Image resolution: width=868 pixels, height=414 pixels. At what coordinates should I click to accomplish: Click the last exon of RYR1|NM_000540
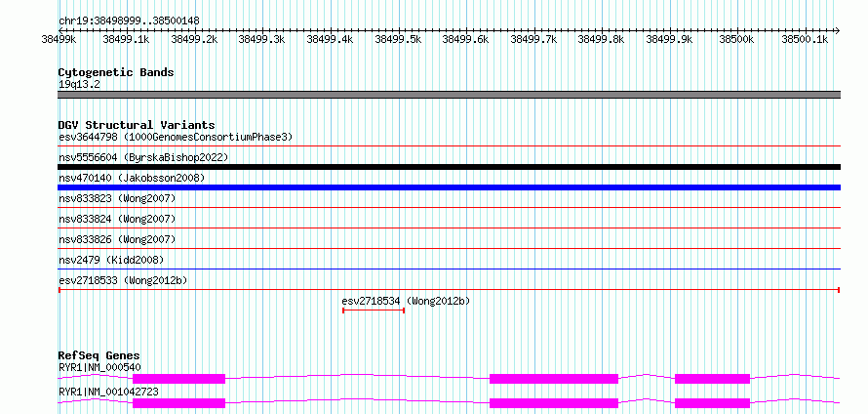(713, 379)
